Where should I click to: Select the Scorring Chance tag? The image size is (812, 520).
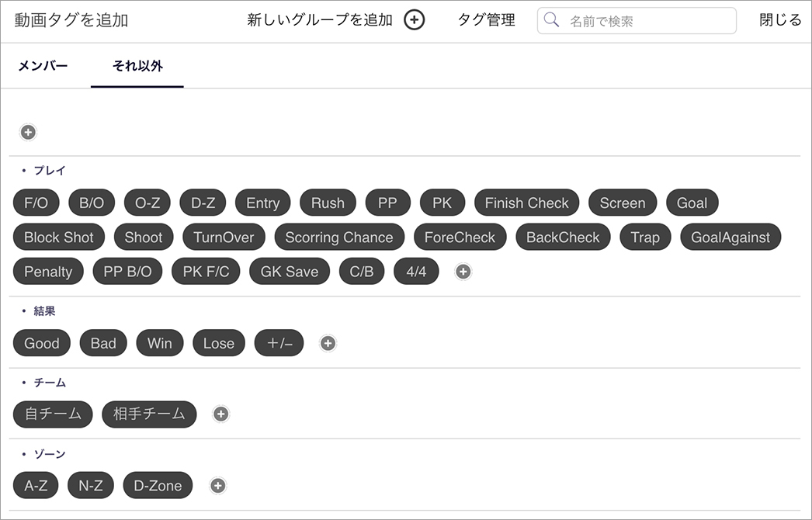pyautogui.click(x=339, y=237)
